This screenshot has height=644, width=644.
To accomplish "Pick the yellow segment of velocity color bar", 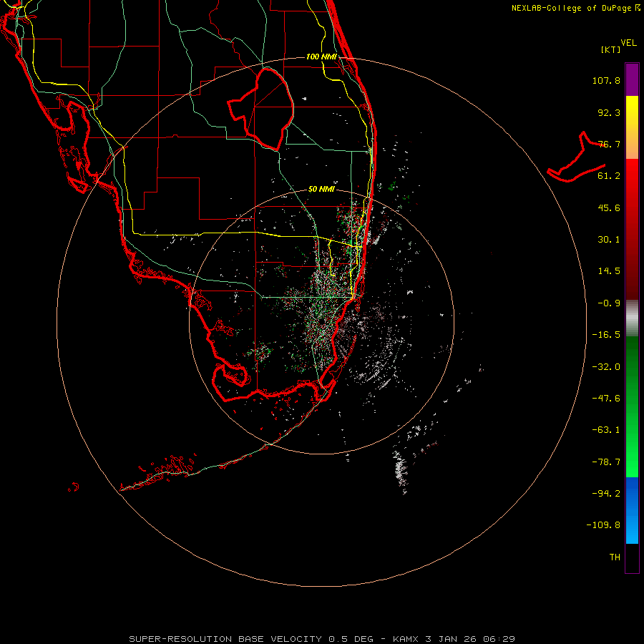I will pos(632,127).
